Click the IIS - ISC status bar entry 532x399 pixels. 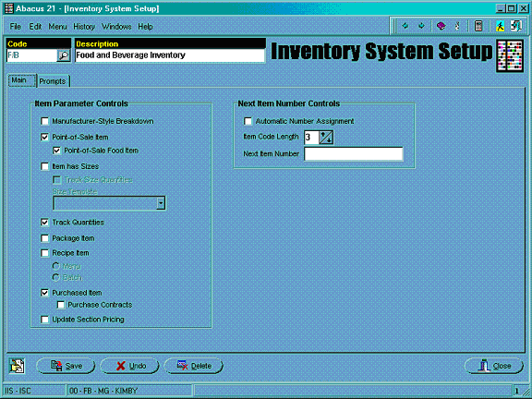(33, 391)
